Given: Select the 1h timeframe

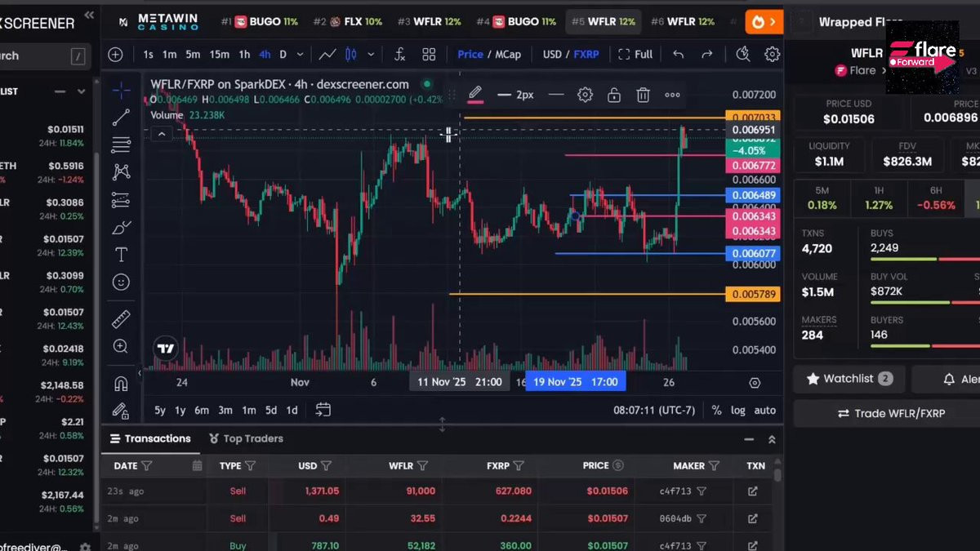Looking at the screenshot, I should [244, 55].
